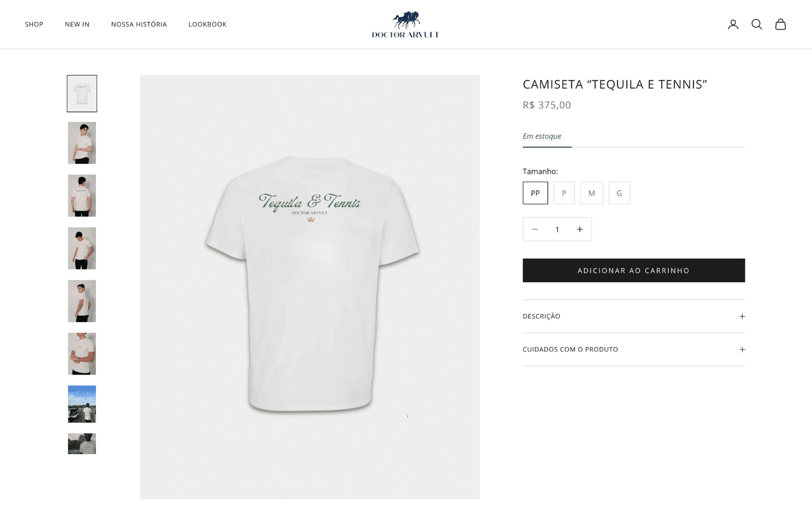Open the Nossa História page link
812x508 pixels.
point(139,24)
